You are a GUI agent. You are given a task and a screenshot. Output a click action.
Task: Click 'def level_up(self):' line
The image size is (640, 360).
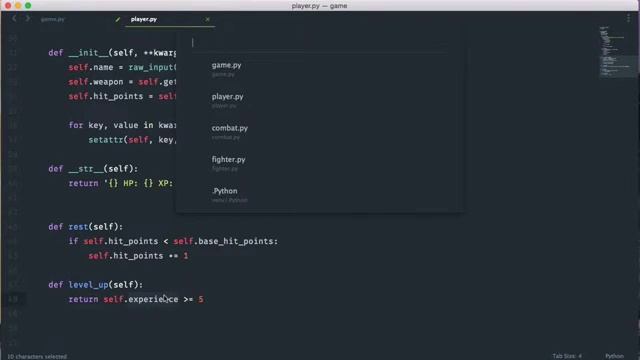[x=96, y=284]
